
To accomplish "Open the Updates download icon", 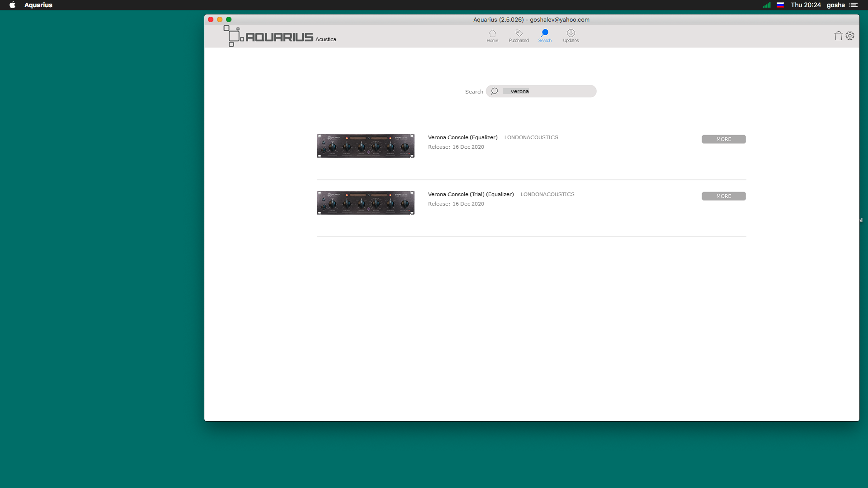I will point(571,33).
